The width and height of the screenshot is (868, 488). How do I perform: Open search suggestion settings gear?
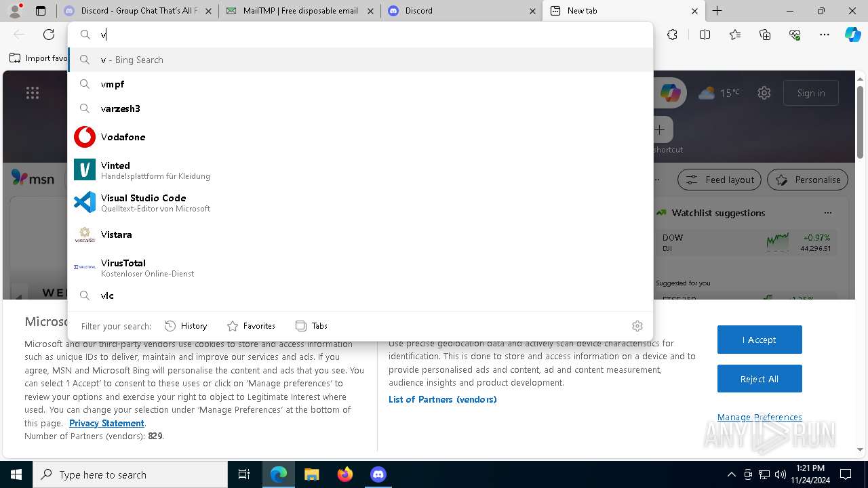(637, 326)
